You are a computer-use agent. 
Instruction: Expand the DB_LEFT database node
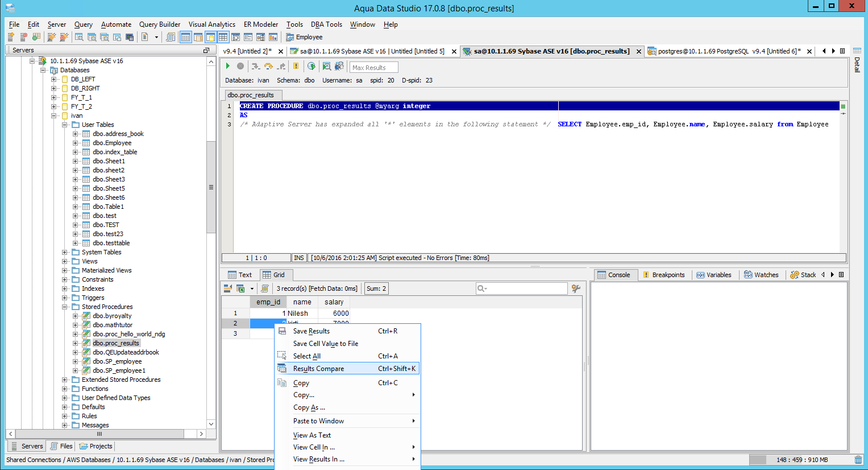coord(54,79)
